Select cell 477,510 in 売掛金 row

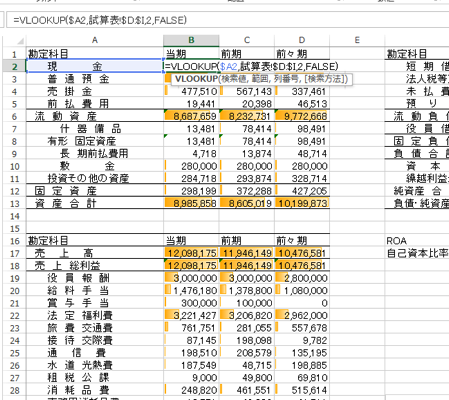point(191,91)
